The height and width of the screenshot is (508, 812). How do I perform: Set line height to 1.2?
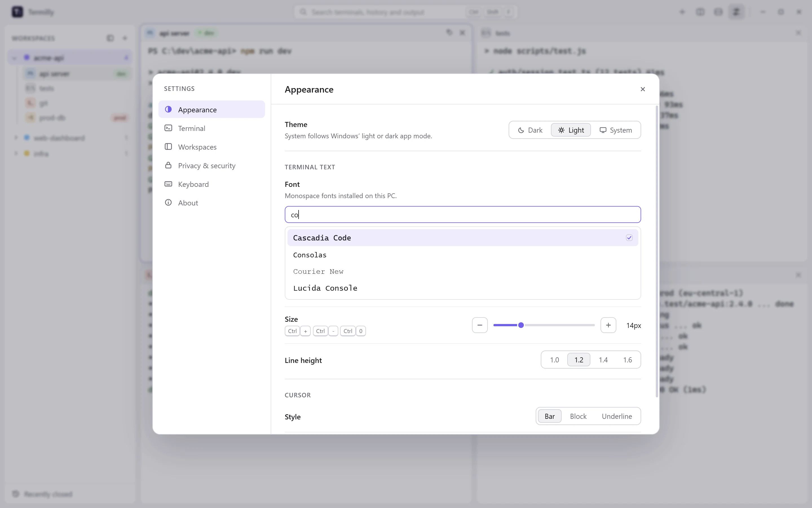pos(579,360)
